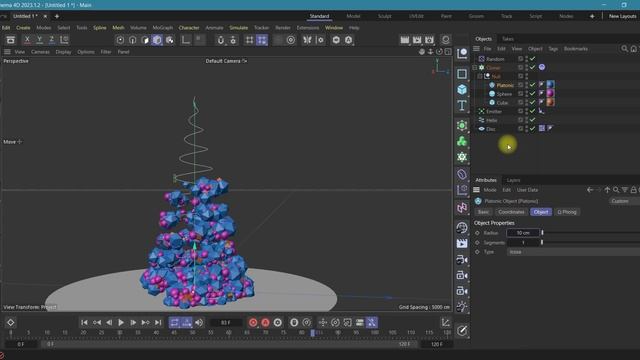Screen dimensions: 640x360
Task: Toggle Platonic object enable checkmark
Action: pyautogui.click(x=532, y=85)
